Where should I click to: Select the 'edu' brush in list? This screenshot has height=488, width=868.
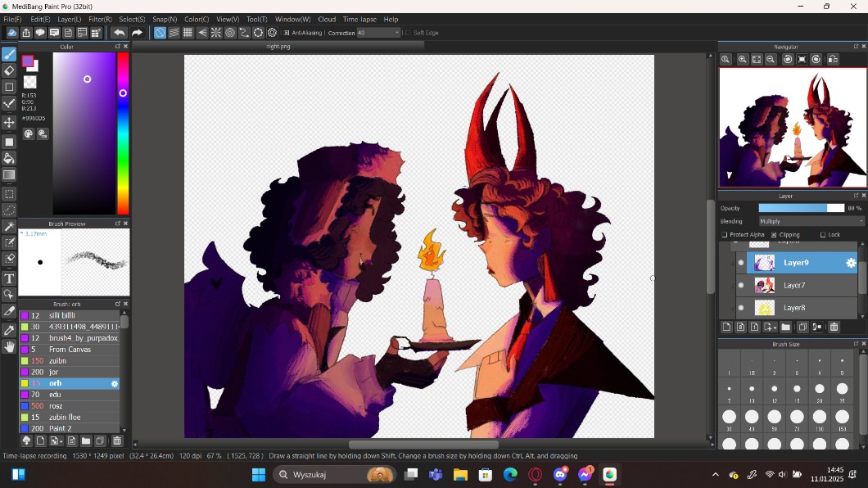tap(70, 395)
